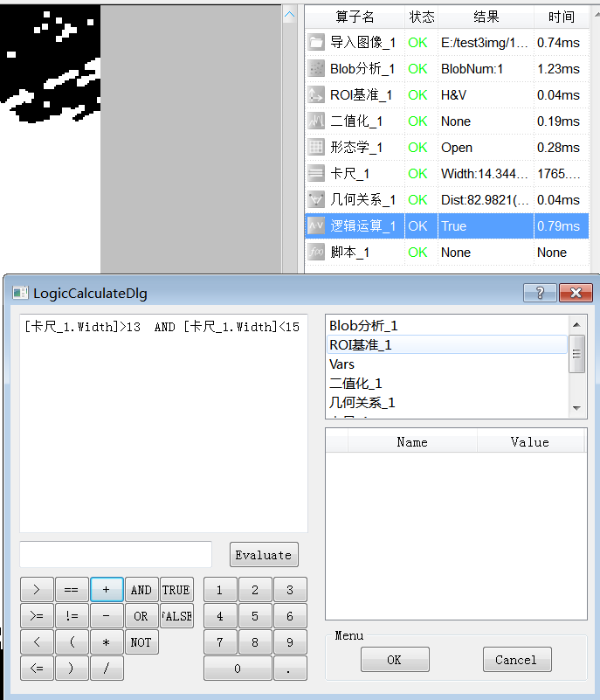Click the Cancel button
This screenshot has width=600, height=700.
click(x=517, y=660)
